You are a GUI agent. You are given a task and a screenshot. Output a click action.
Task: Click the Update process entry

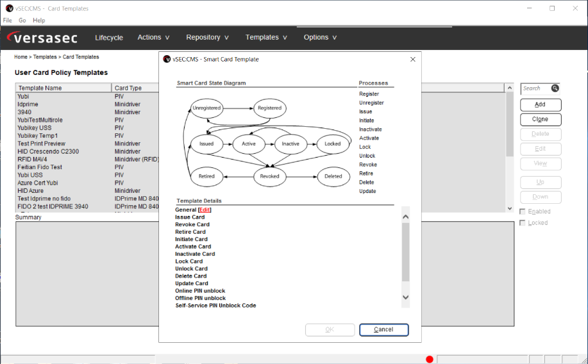point(367,191)
